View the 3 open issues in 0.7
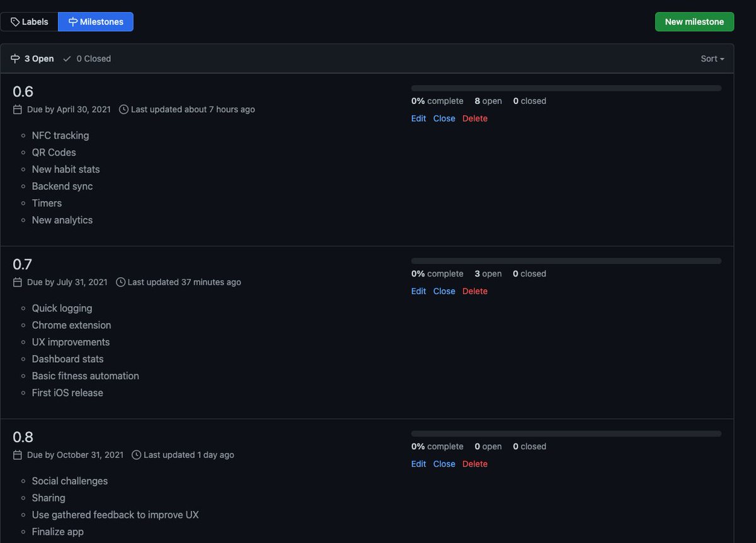Image resolution: width=756 pixels, height=543 pixels. (488, 273)
